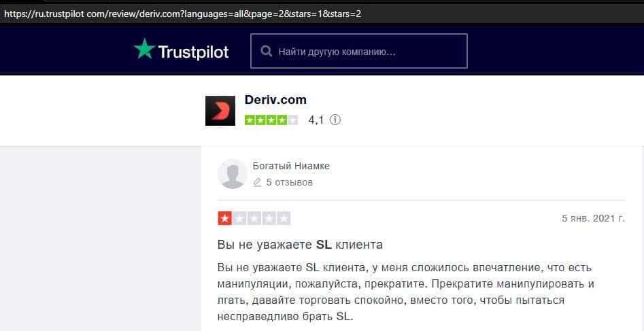Click the pencil icon beside 5 отзывов

[x=257, y=182]
